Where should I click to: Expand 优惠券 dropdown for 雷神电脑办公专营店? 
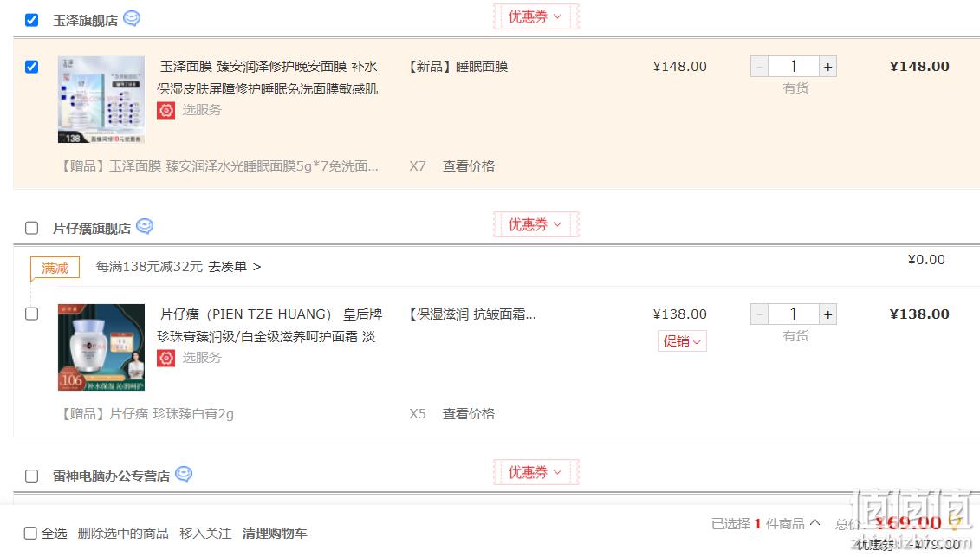[x=535, y=472]
